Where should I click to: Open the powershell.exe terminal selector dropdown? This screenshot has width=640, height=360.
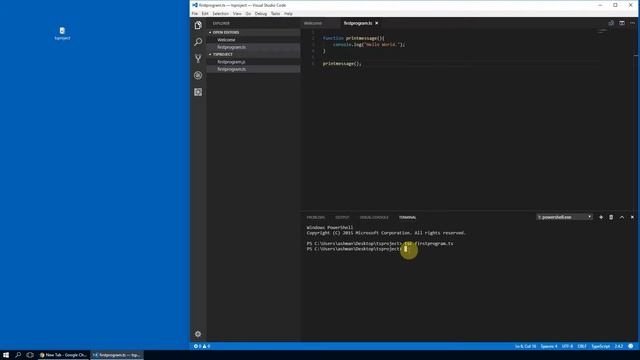tap(564, 217)
